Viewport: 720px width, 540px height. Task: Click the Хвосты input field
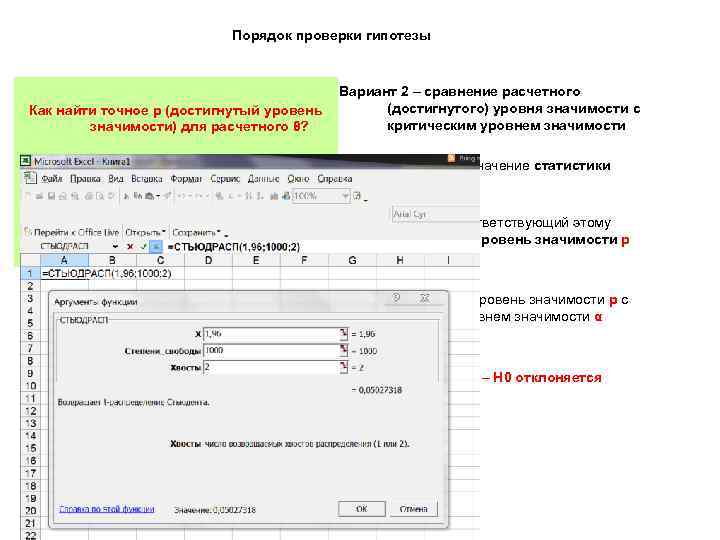point(271,367)
